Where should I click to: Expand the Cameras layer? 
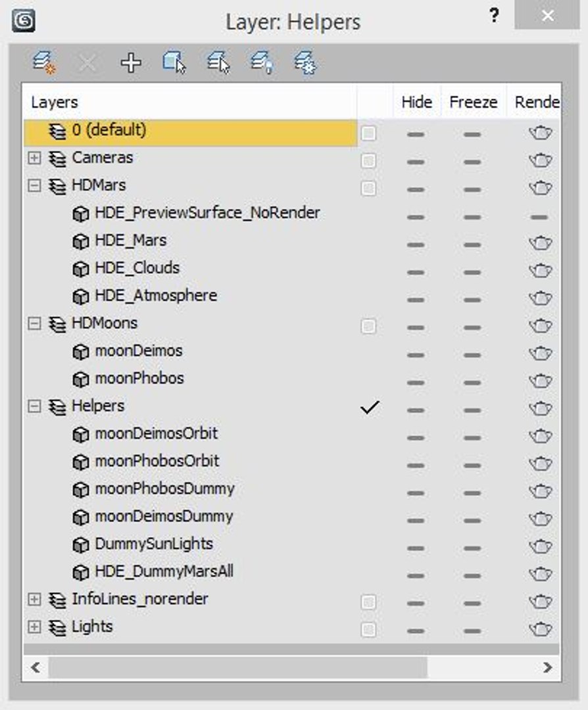(x=34, y=158)
